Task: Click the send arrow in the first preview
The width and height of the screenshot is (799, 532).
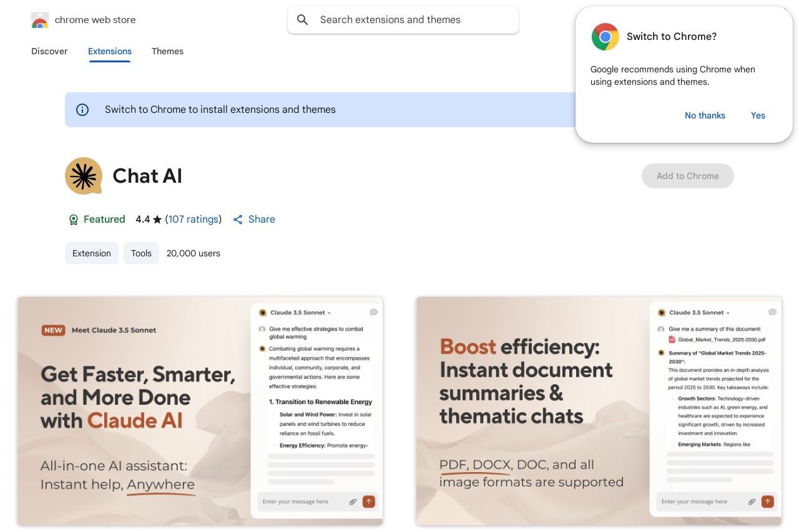Action: coord(369,501)
